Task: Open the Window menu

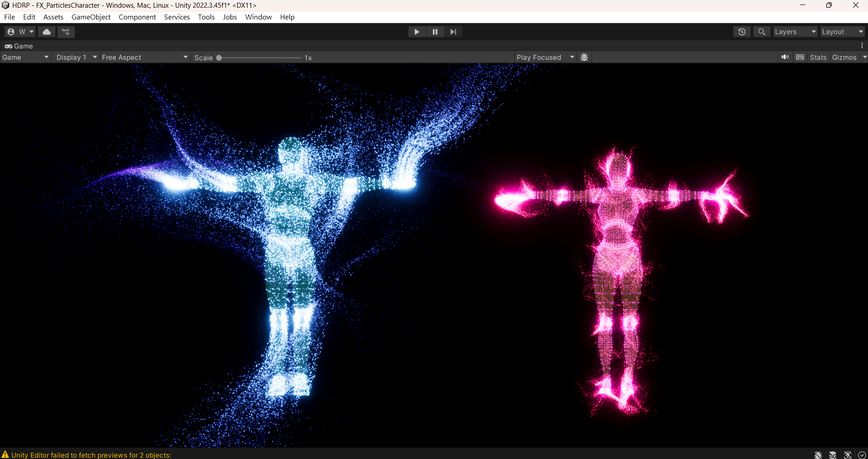Action: point(258,17)
